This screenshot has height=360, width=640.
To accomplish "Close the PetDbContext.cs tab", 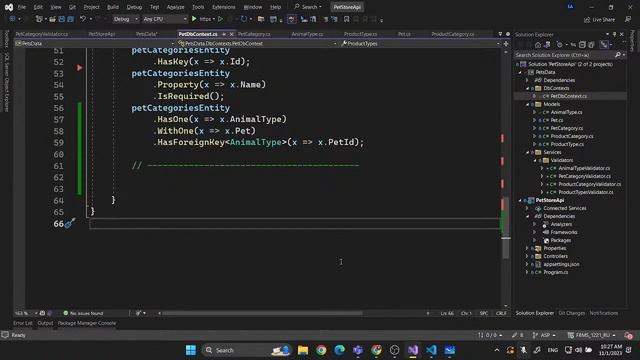I will 231,34.
